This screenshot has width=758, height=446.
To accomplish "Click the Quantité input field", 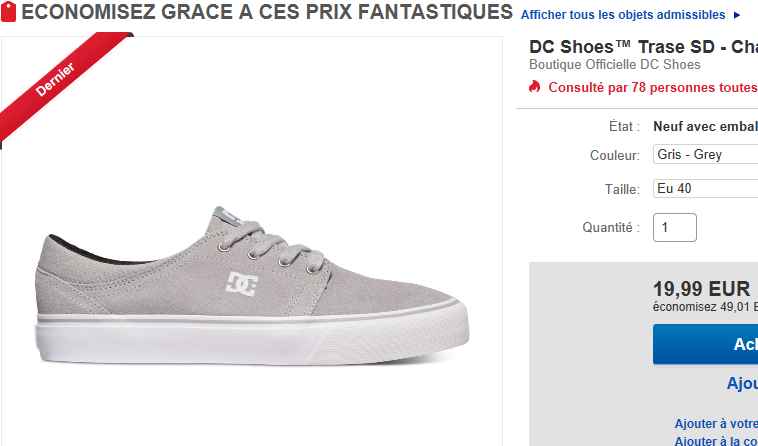I will click(674, 227).
